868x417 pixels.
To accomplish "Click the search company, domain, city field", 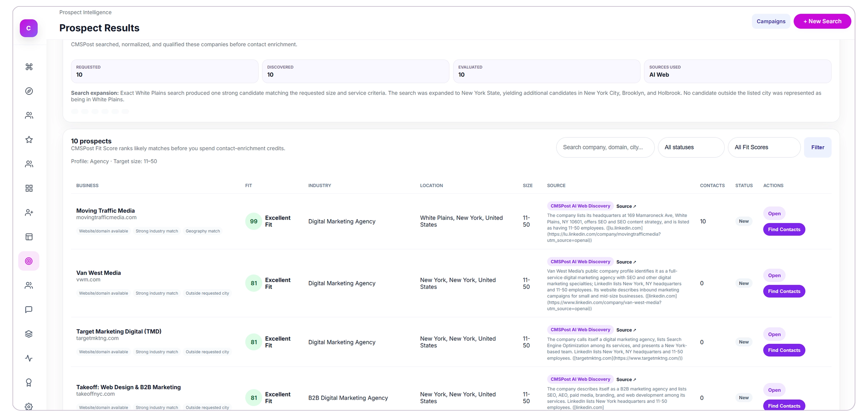I will pyautogui.click(x=605, y=147).
